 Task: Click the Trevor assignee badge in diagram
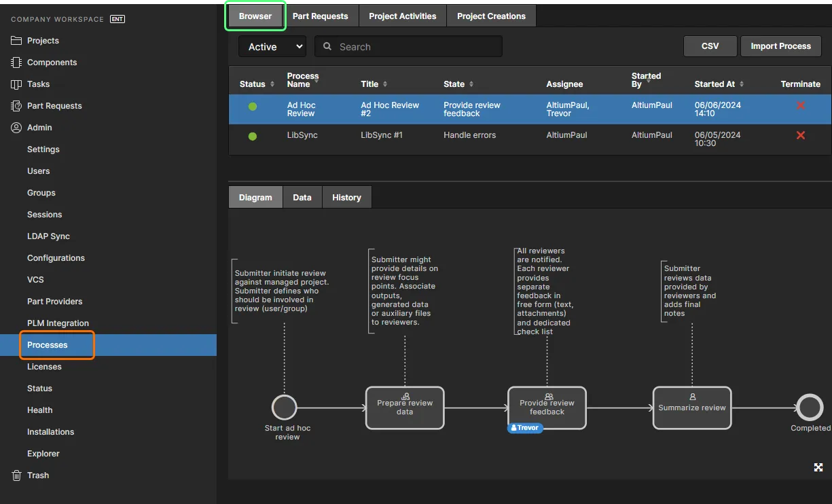[x=525, y=428]
